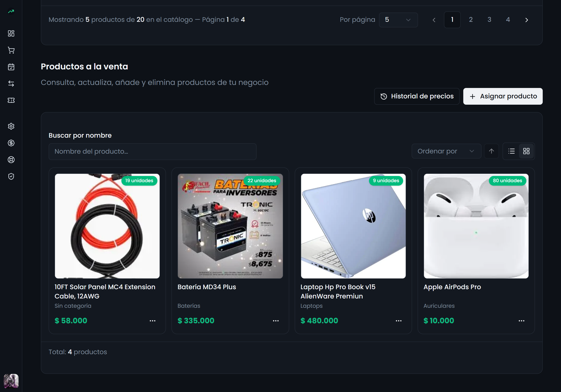
Task: Select catalog page 4
Action: tap(508, 20)
